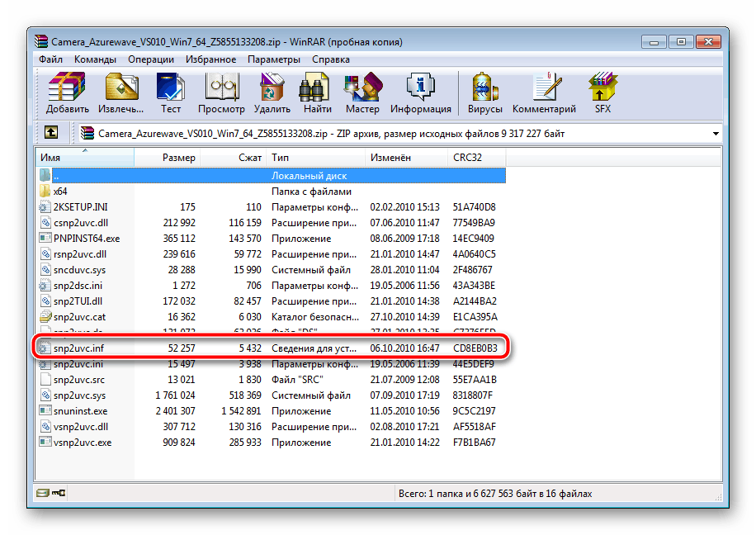This screenshot has width=756, height=535.
Task: Click the Извлечь (Extract) toolbar icon
Action: 121,92
